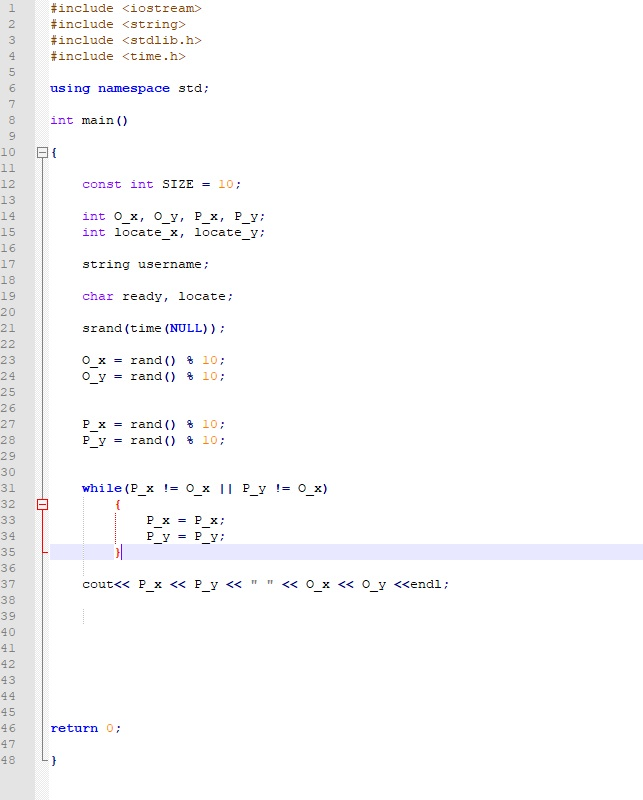
Task: Click on 'srand(time(NULL));' line
Action: [154, 328]
